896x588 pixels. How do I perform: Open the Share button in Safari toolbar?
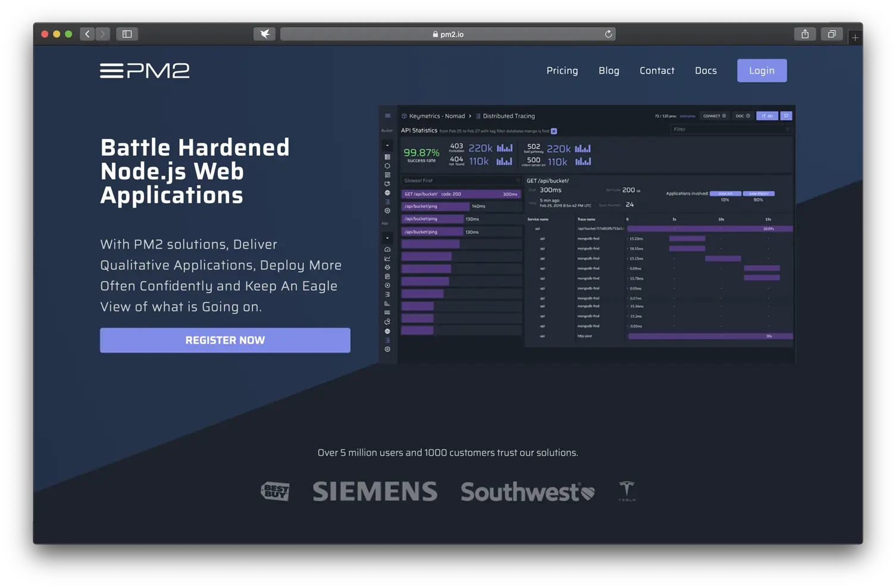[805, 34]
